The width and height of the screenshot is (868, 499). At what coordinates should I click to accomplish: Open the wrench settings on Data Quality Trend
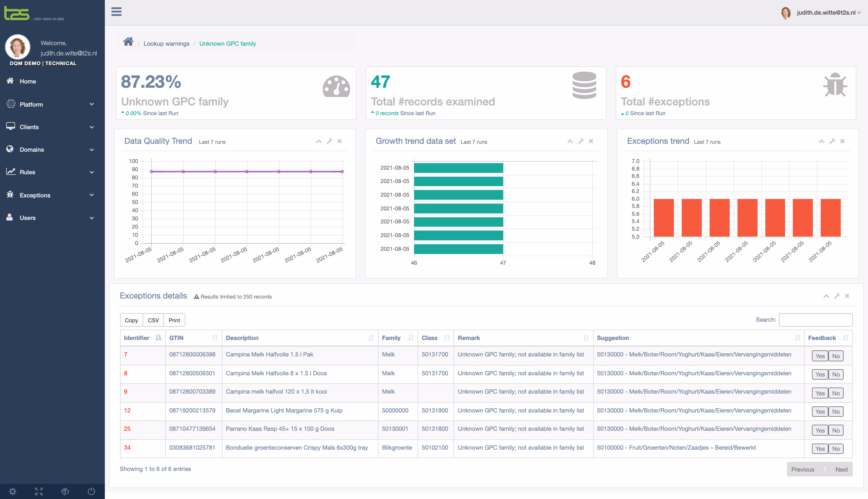[329, 141]
